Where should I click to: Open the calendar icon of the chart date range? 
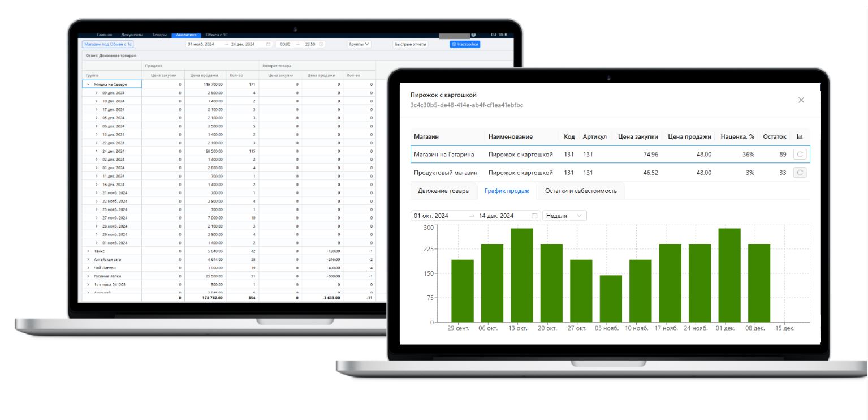click(534, 216)
